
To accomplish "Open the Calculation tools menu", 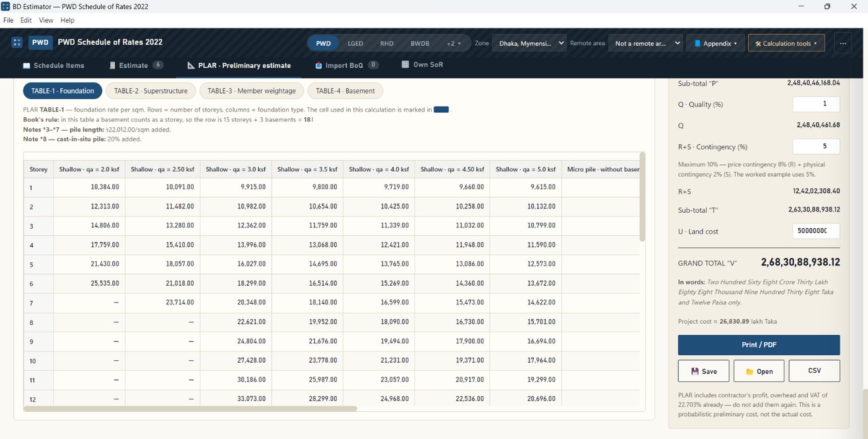I will click(x=786, y=43).
